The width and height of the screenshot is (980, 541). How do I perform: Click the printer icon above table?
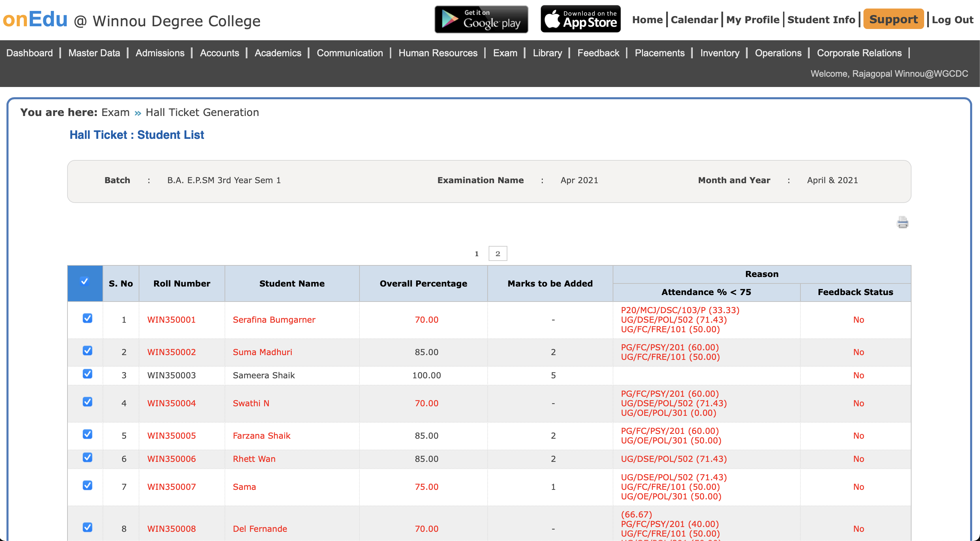tap(902, 222)
